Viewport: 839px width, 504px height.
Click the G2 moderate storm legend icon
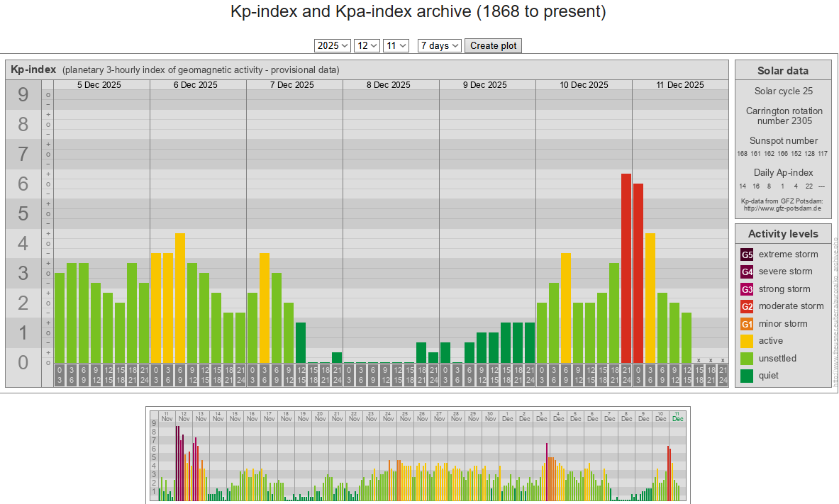pos(748,306)
